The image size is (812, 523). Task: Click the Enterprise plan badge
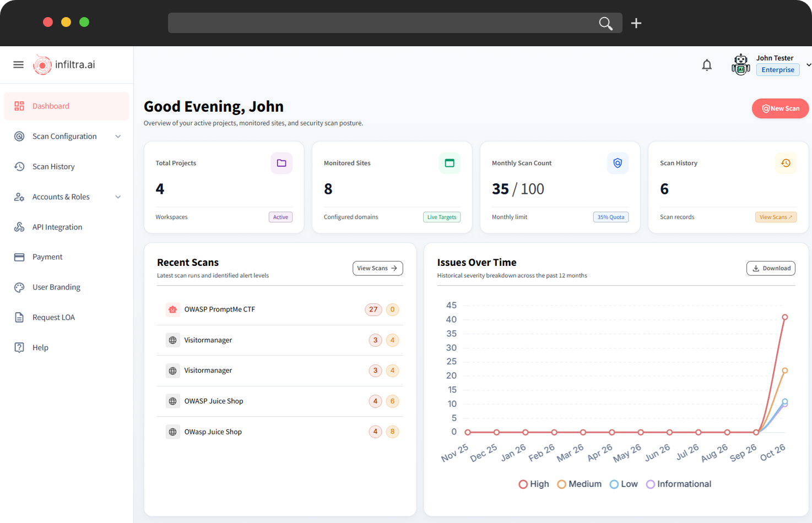pyautogui.click(x=778, y=70)
